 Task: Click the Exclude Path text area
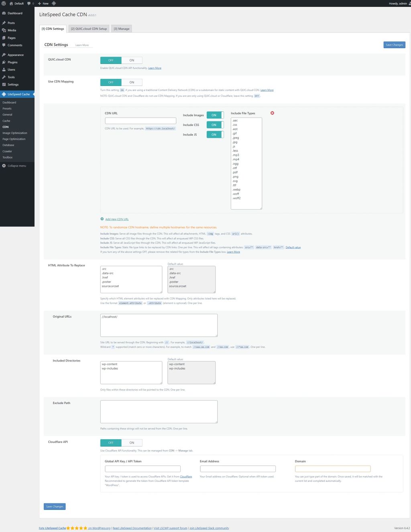(x=159, y=412)
